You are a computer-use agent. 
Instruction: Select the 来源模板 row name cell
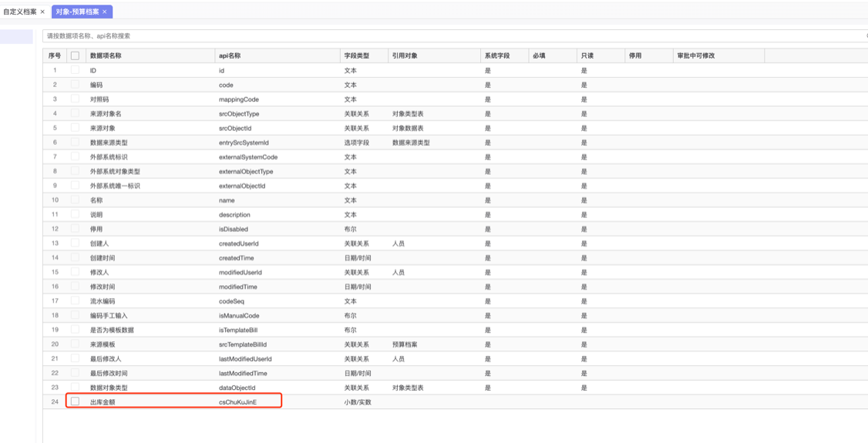click(x=103, y=344)
